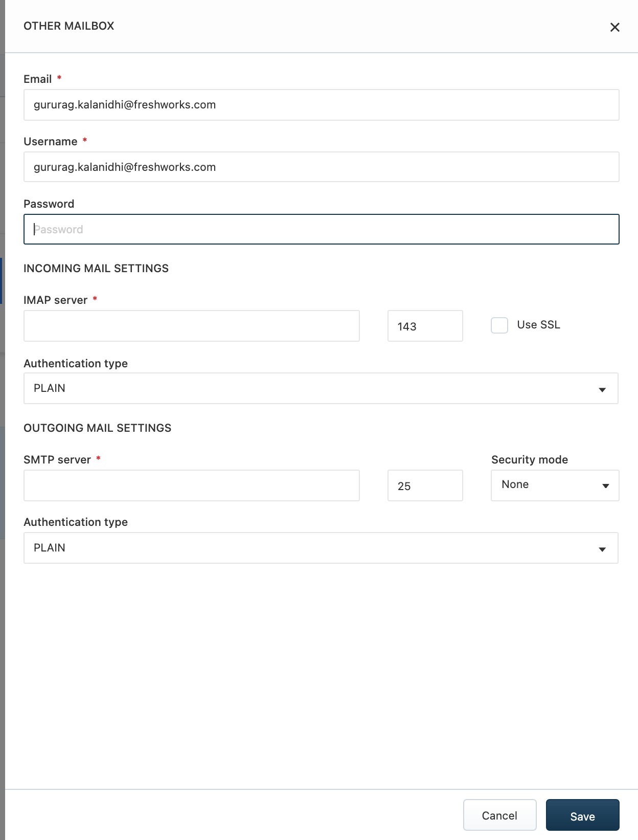This screenshot has height=840, width=638.
Task: Open the incoming Authentication type dropdown
Action: click(x=321, y=388)
